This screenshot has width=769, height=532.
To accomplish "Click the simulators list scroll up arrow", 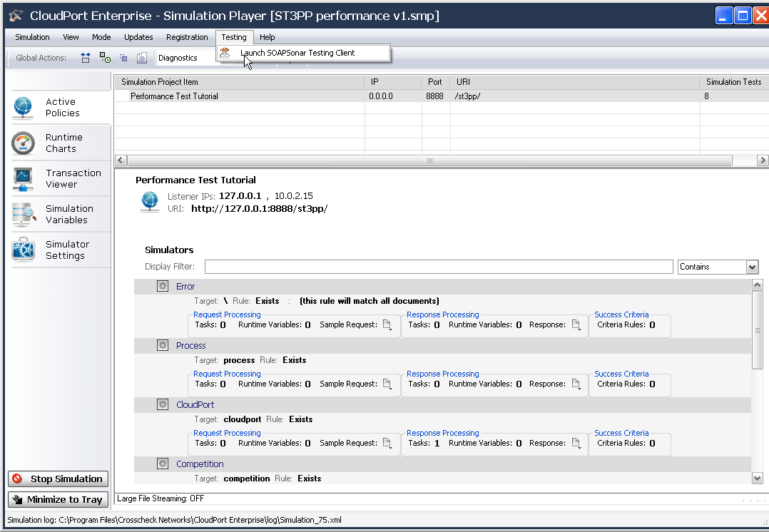I will pos(758,285).
